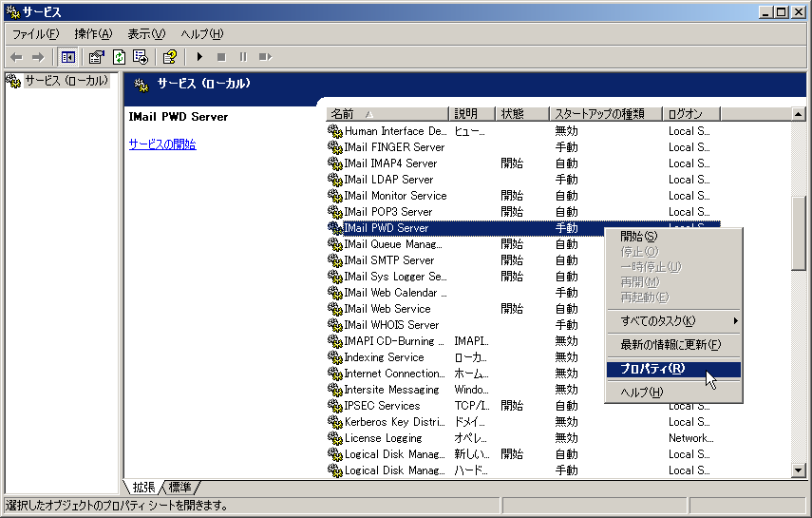Click gear icon of Human Interface De... row
Screen dimensions: 812x518
click(x=335, y=131)
